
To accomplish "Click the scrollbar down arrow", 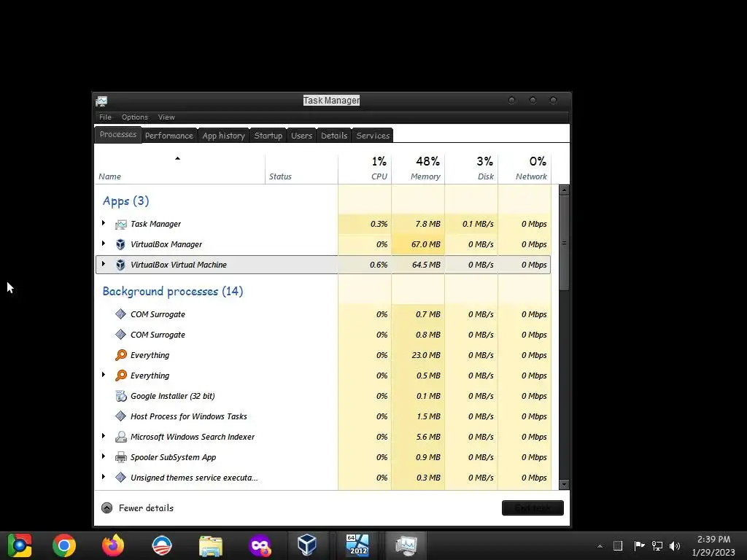I will (x=564, y=485).
